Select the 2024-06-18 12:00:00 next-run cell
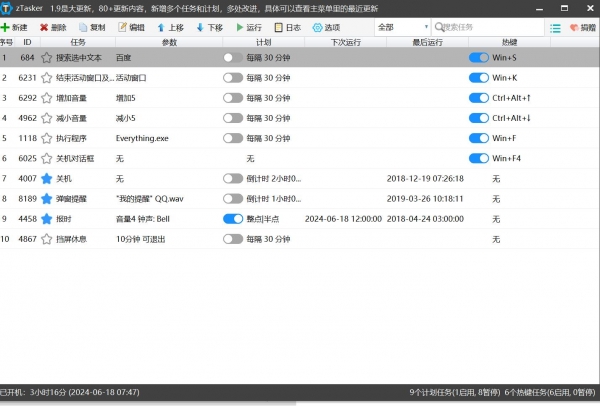 pyautogui.click(x=343, y=219)
